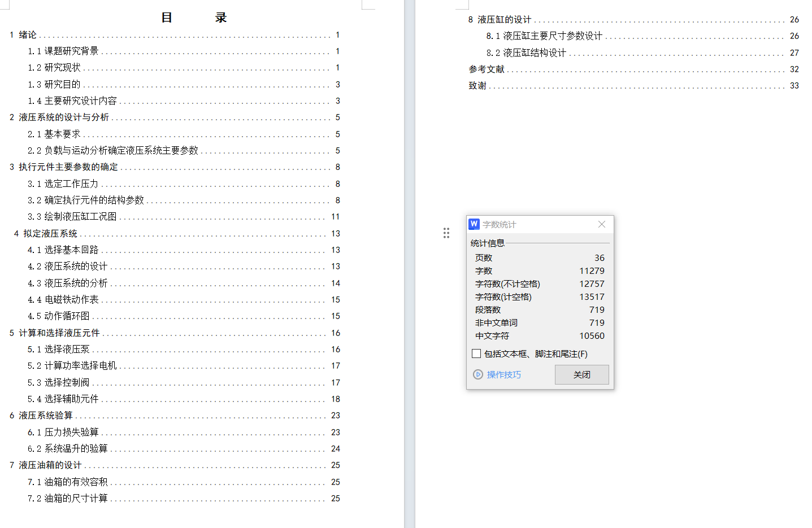Viewport: 812px width, 528px height.
Task: Click the 字符数(不计空格) statistic row
Action: click(x=540, y=283)
